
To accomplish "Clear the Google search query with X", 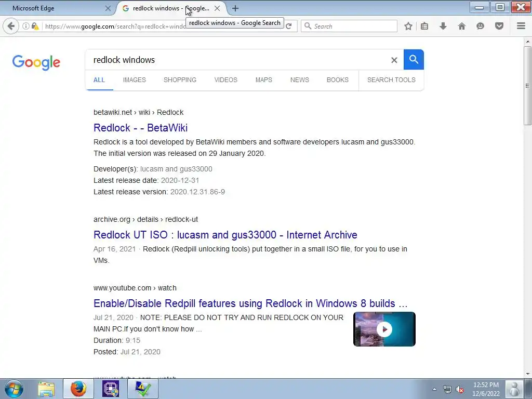I will (x=394, y=60).
